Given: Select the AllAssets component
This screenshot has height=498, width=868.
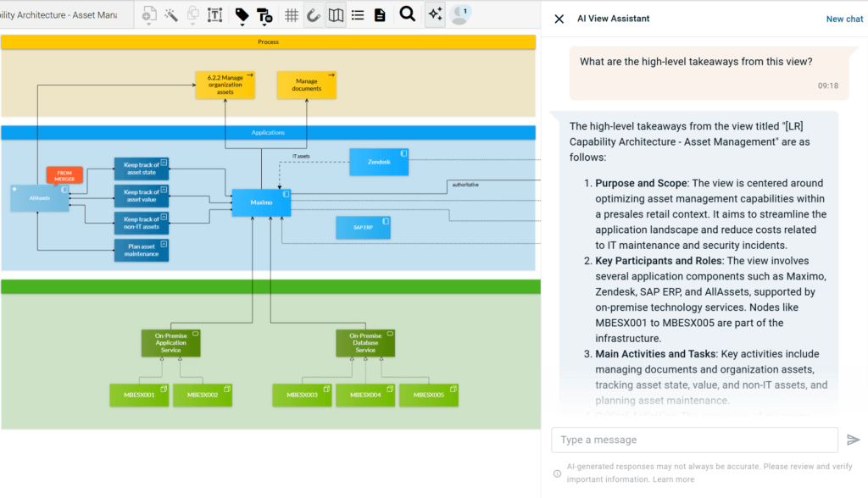Looking at the screenshot, I should (39, 198).
